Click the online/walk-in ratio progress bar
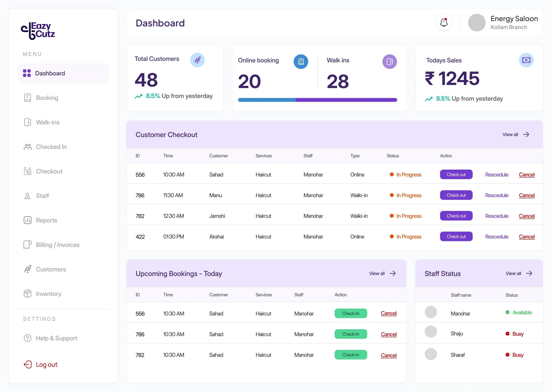552x392 pixels. point(317,100)
